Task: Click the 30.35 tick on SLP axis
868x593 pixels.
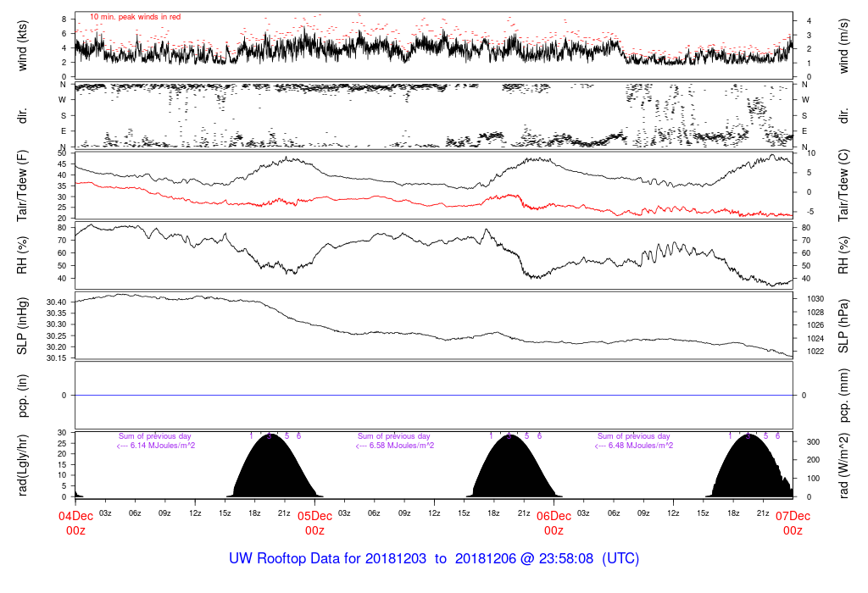Action: pyautogui.click(x=56, y=313)
